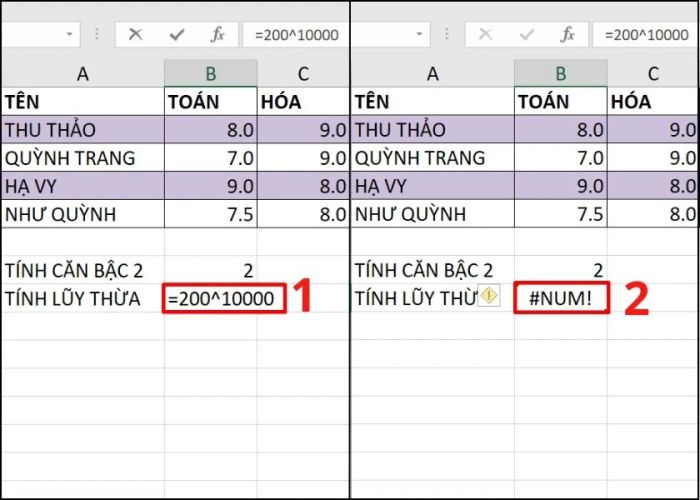Select HẠ VY name cell in right sheet
The height and width of the screenshot is (500, 700).
pyautogui.click(x=433, y=186)
